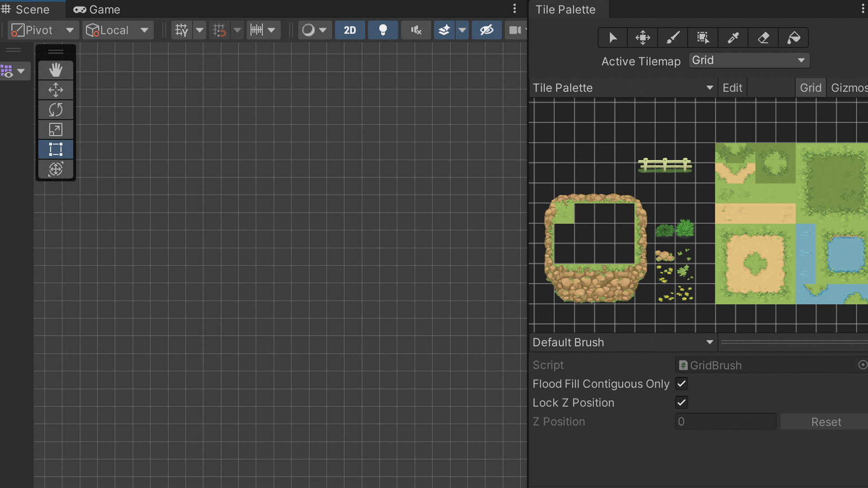Screen dimensions: 868x488
Task: Switch to the Scene tab
Action: click(33, 9)
